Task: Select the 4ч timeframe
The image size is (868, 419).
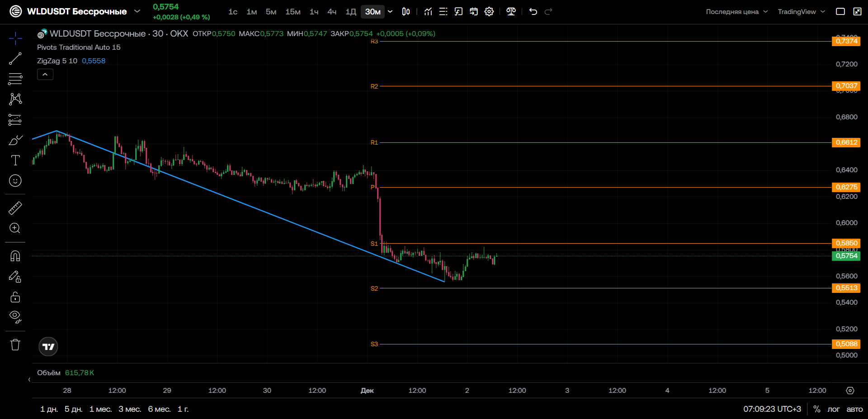Action: (332, 12)
